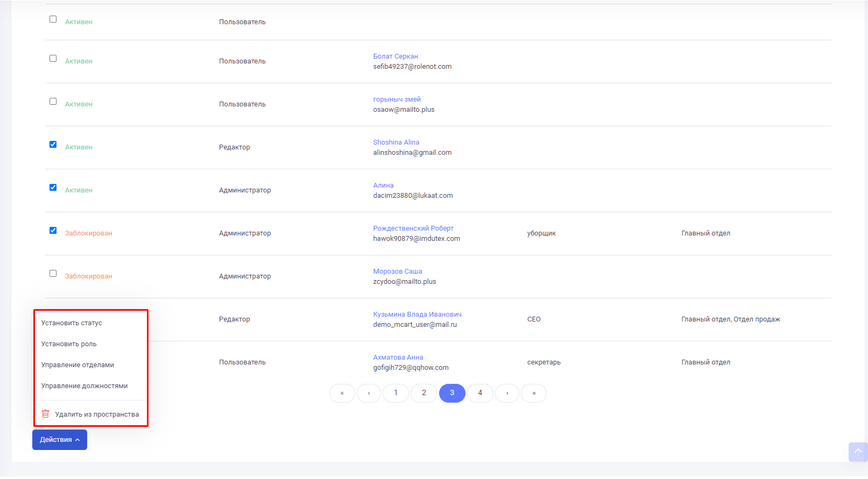Untick the checkbox for Shoshina Alina
Screen dimensions: 868x479
tap(53, 144)
